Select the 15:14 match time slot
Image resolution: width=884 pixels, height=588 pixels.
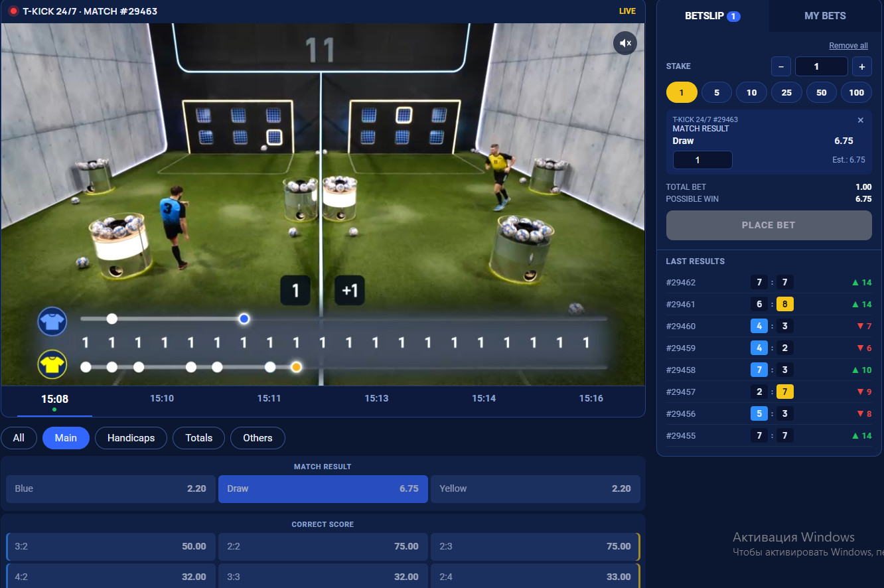tap(484, 398)
